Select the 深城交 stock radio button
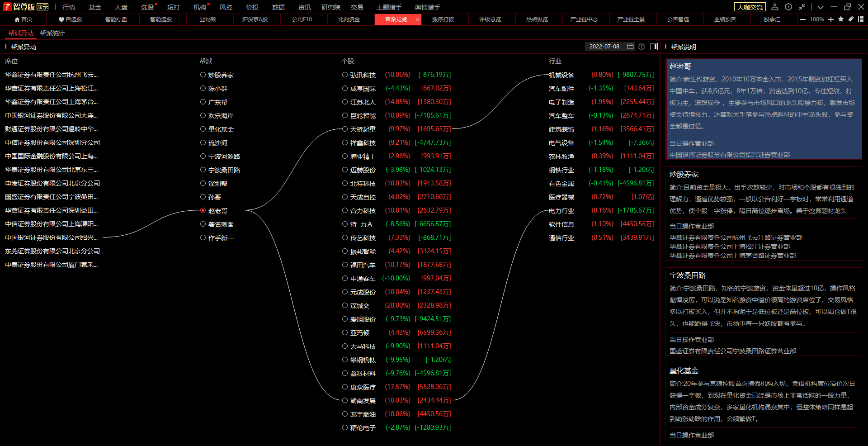Viewport: 868px width, 446px height. (345, 305)
